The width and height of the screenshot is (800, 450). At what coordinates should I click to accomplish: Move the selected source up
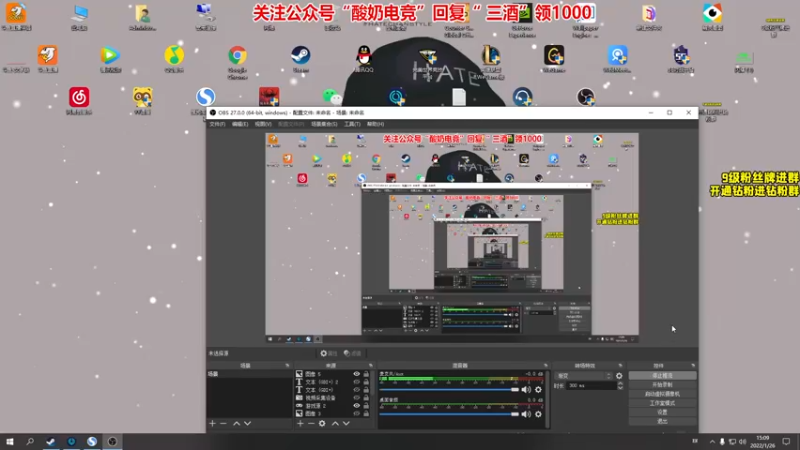[335, 423]
